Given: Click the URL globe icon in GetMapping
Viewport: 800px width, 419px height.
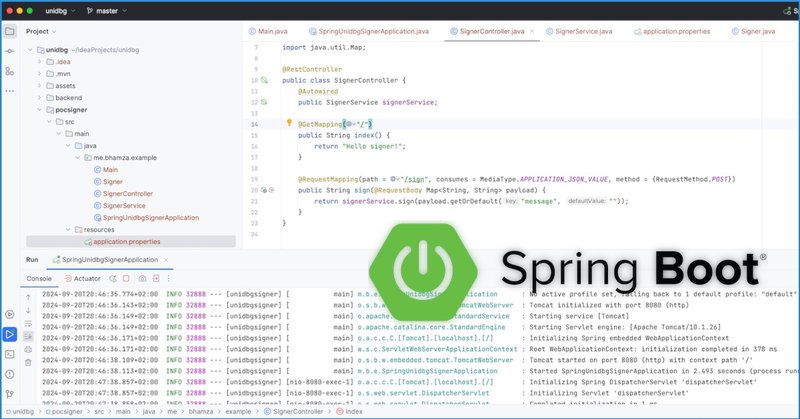Looking at the screenshot, I should pyautogui.click(x=349, y=124).
